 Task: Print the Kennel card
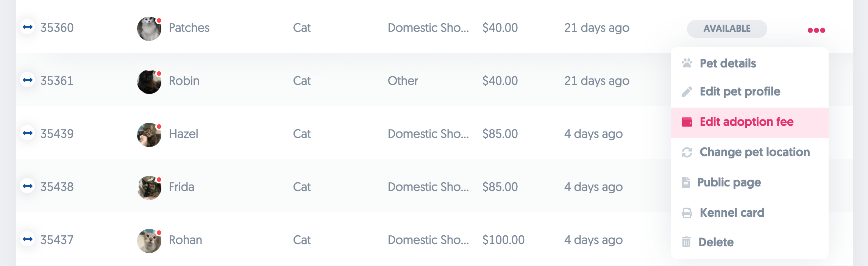pos(732,213)
